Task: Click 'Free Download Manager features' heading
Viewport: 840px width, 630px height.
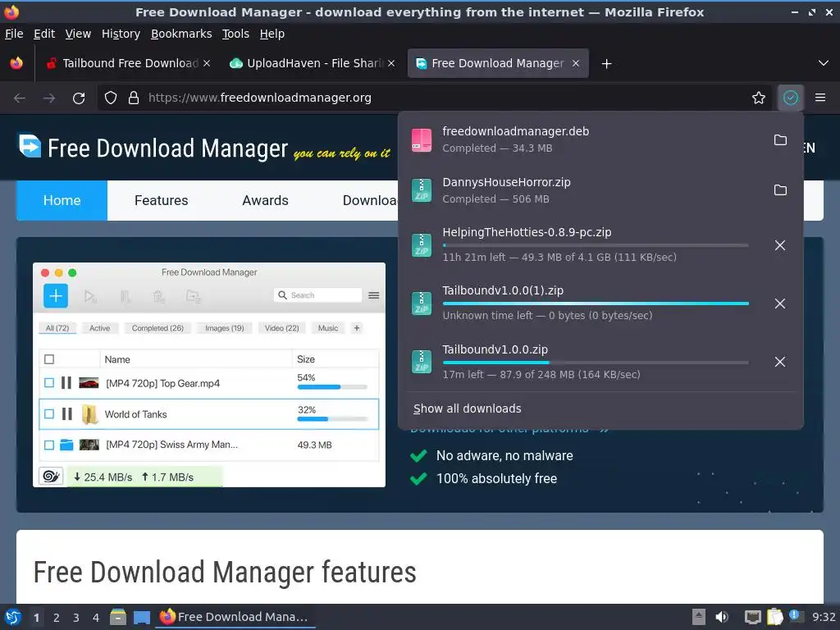Action: coord(225,572)
